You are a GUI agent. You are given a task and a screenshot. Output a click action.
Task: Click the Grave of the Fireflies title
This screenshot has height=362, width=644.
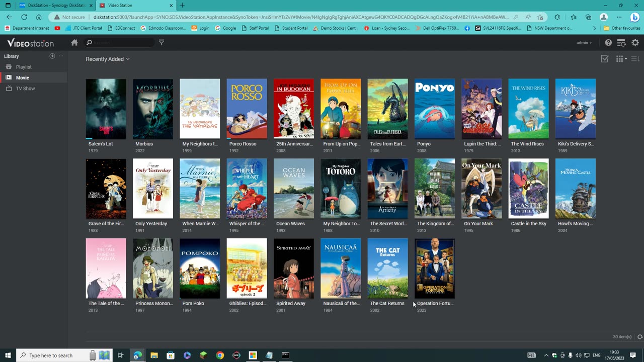click(106, 224)
